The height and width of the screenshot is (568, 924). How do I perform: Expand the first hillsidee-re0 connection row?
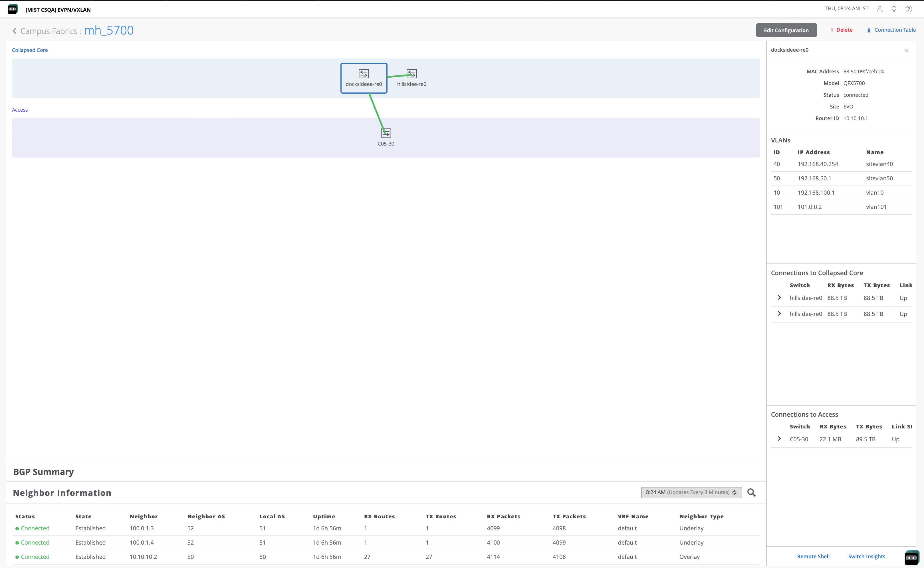[x=779, y=297]
